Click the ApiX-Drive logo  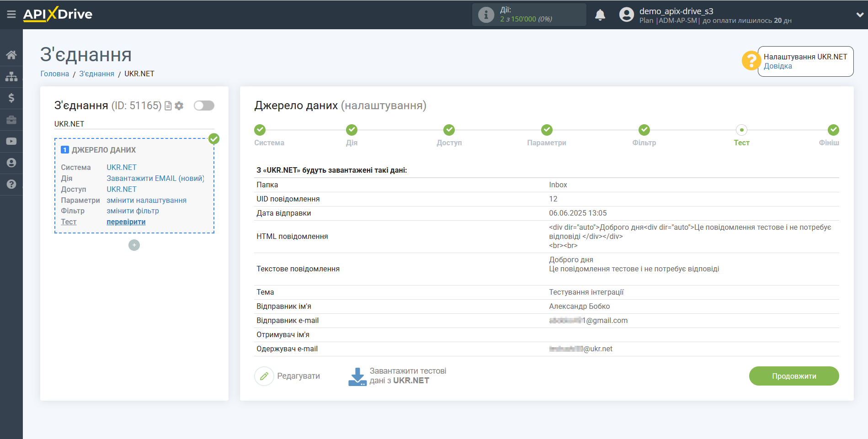[58, 14]
